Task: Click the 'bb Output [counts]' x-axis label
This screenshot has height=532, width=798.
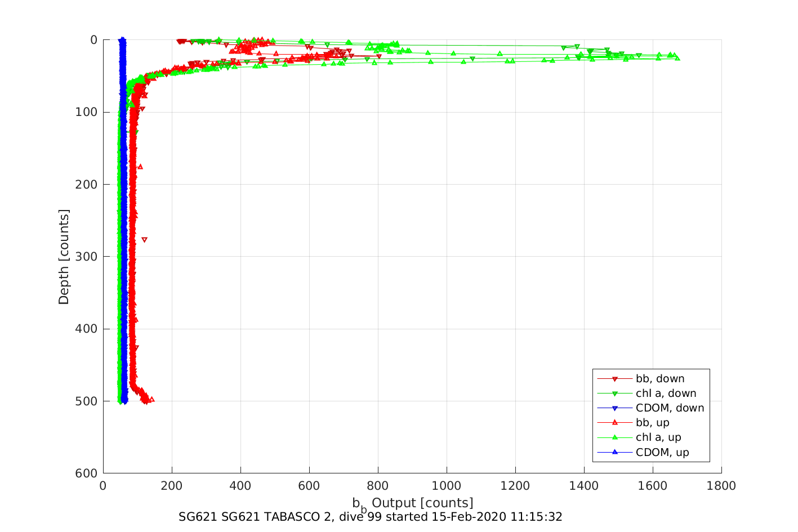Action: click(413, 504)
